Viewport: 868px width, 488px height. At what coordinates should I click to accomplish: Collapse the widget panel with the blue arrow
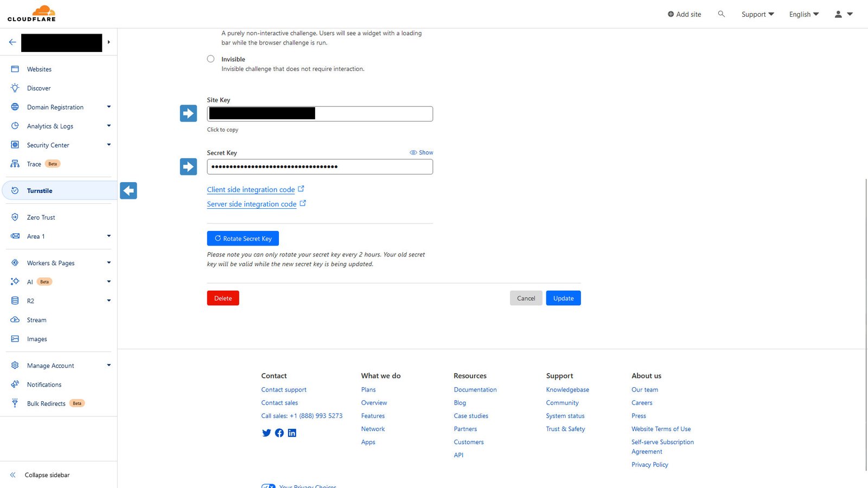pos(129,190)
